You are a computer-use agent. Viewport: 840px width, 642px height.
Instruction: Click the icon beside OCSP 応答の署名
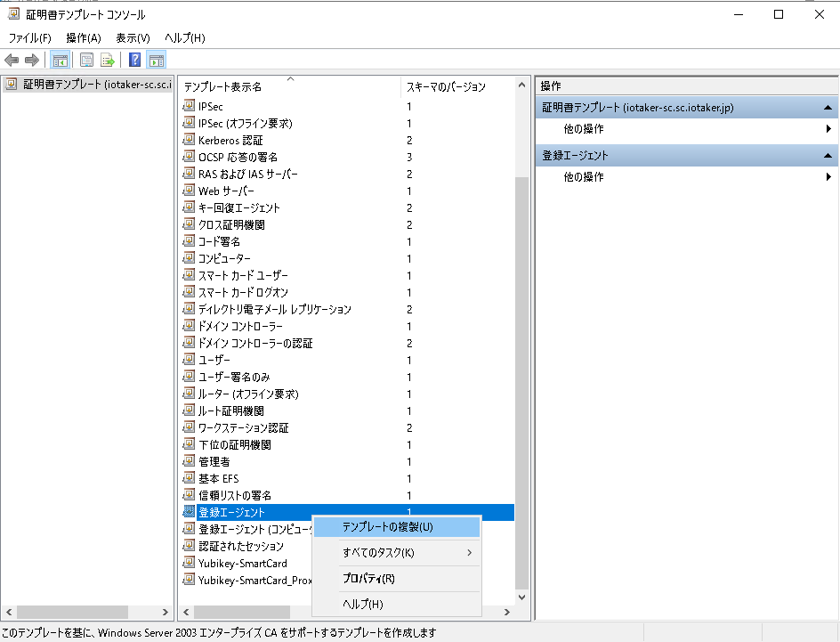tap(189, 157)
